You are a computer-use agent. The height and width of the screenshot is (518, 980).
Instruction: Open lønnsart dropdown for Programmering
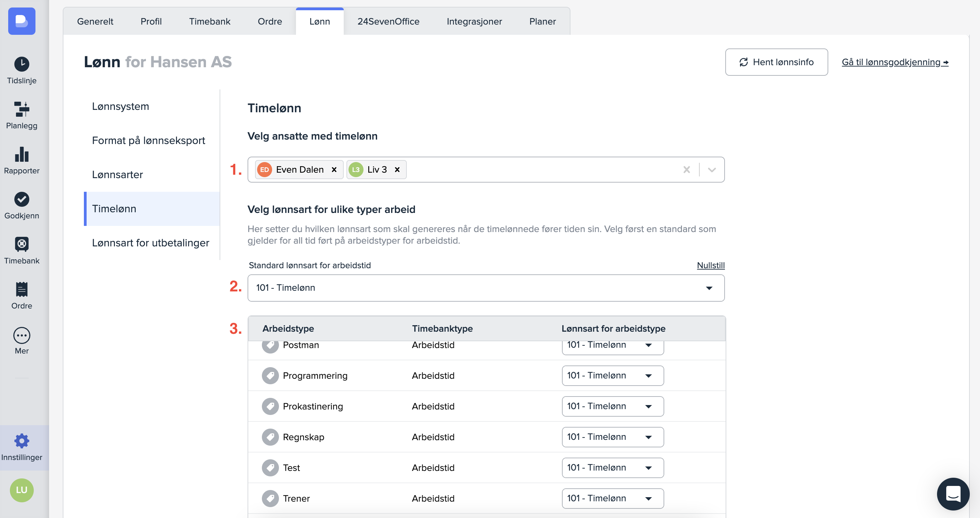(x=612, y=376)
